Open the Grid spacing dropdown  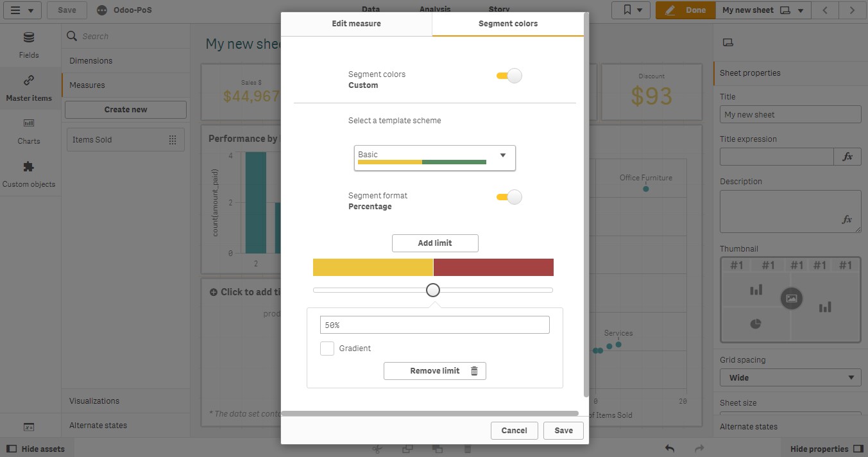point(790,377)
